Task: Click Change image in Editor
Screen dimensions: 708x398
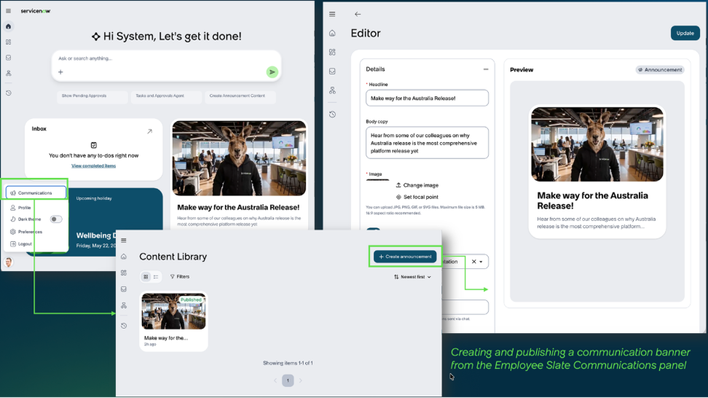Action: pos(417,185)
